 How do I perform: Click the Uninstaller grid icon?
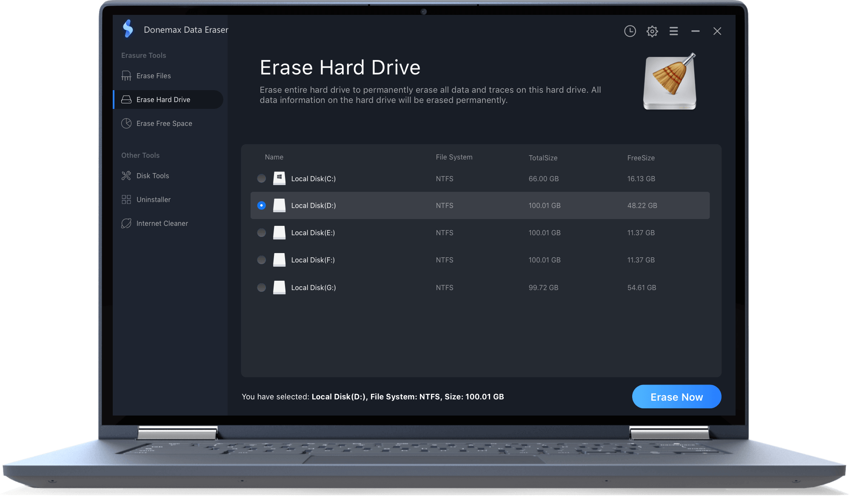[x=126, y=199]
